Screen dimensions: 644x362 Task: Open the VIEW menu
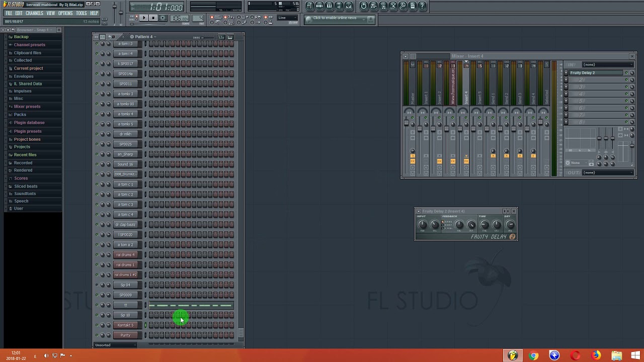pos(51,13)
